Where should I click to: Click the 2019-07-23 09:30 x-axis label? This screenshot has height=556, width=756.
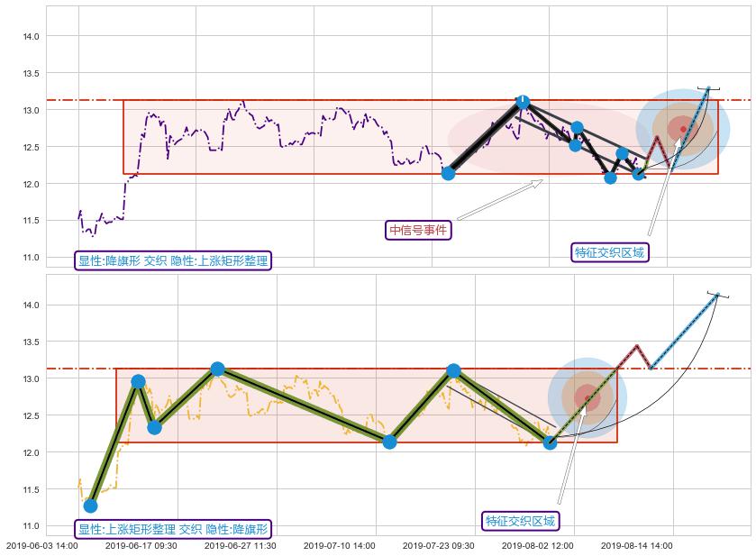[x=438, y=546]
